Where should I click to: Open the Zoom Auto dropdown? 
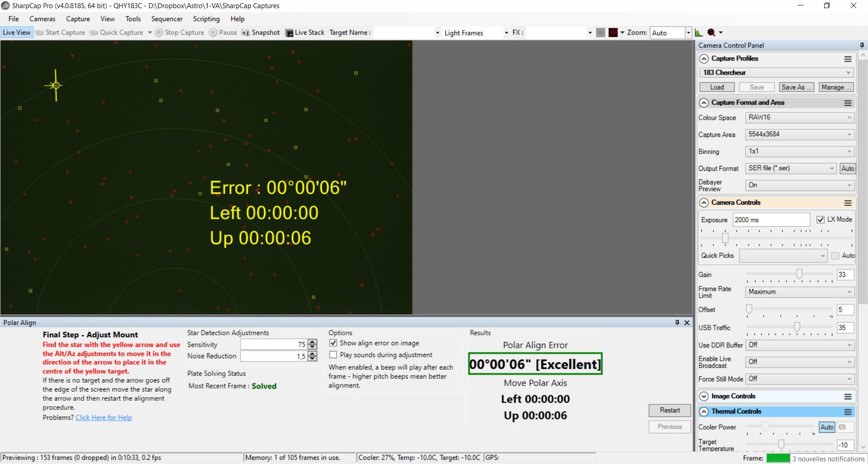(688, 33)
